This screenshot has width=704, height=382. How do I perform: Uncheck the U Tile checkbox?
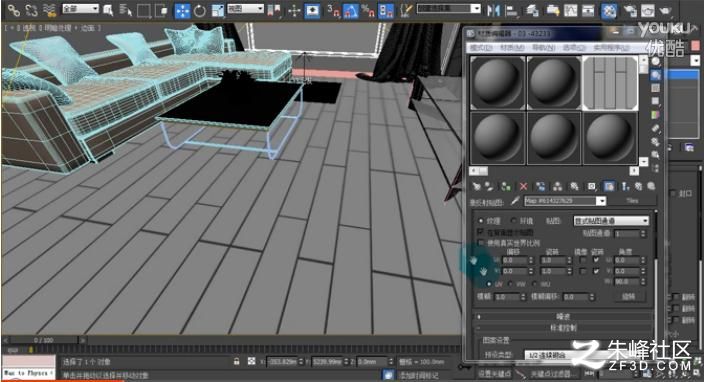point(596,260)
